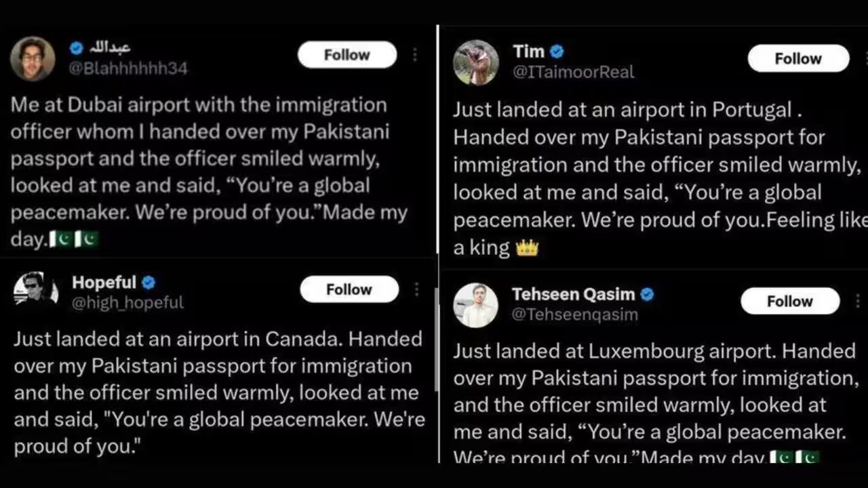This screenshot has height=488, width=868.
Task: Follow the account @high_hopeful
Action: click(349, 289)
